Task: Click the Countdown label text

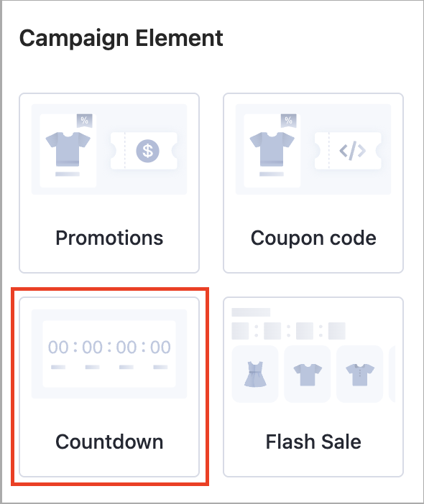Action: pos(109,442)
